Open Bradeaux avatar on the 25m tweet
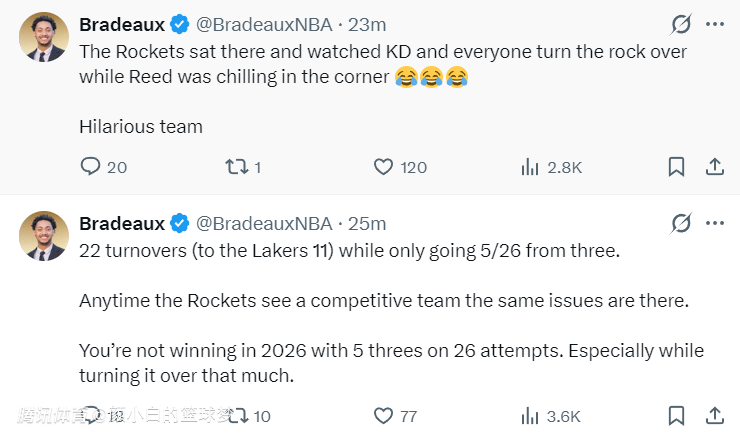The height and width of the screenshot is (439, 740). pyautogui.click(x=44, y=236)
